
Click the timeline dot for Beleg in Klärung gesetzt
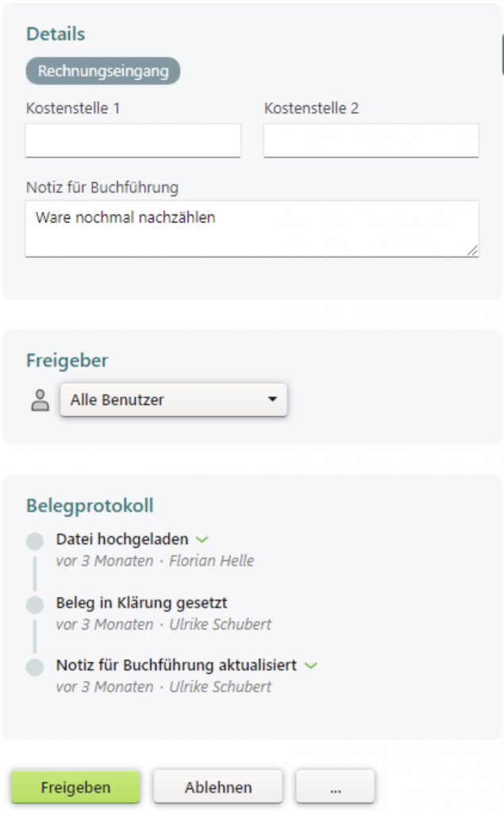(35, 605)
